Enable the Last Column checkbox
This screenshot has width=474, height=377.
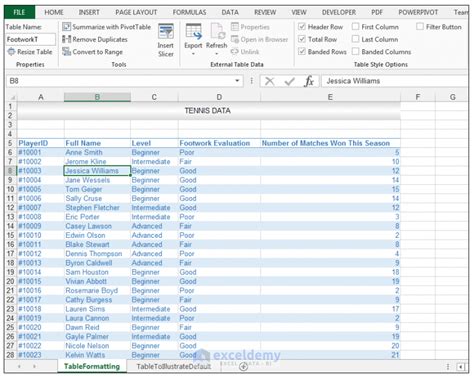(x=356, y=39)
